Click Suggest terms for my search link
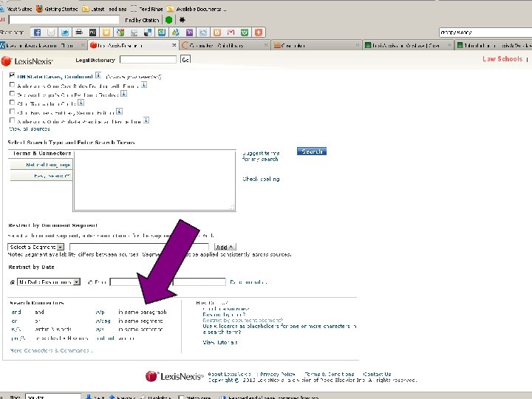This screenshot has height=399, width=532. (261, 156)
